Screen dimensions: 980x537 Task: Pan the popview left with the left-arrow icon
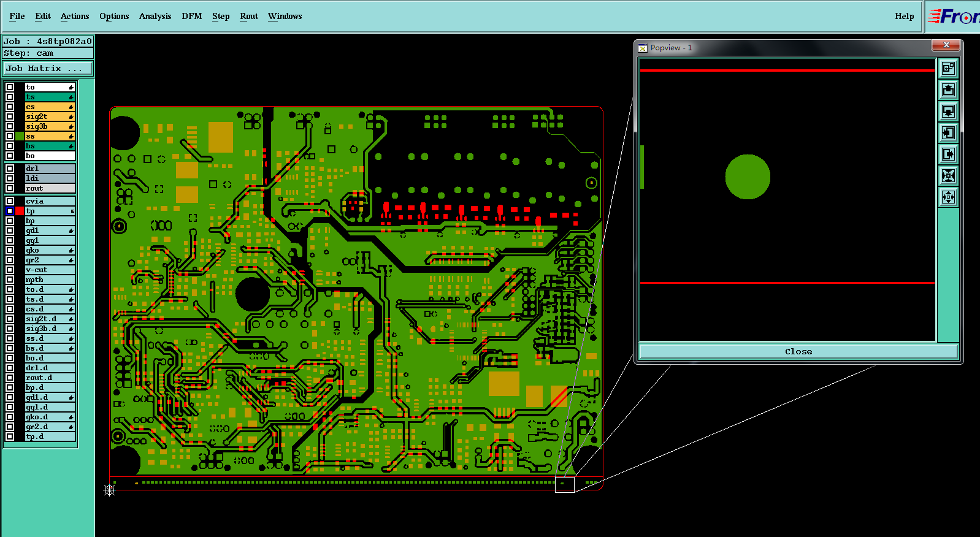click(948, 133)
